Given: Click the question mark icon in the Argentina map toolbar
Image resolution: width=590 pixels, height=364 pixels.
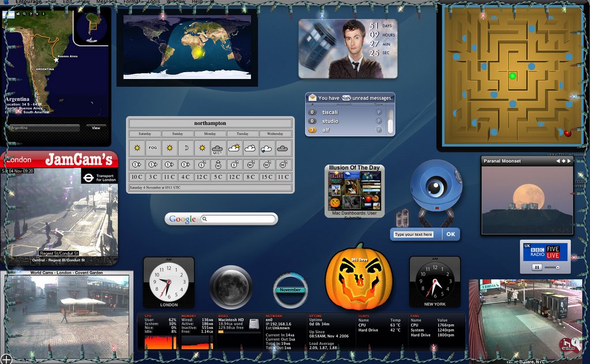Looking at the screenshot, I should [x=31, y=14].
